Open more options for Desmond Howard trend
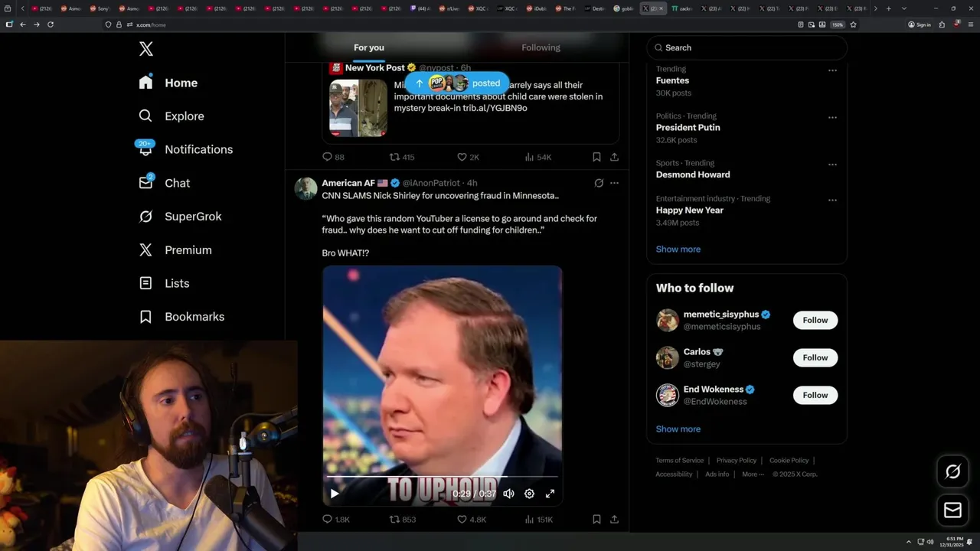 [x=832, y=165]
